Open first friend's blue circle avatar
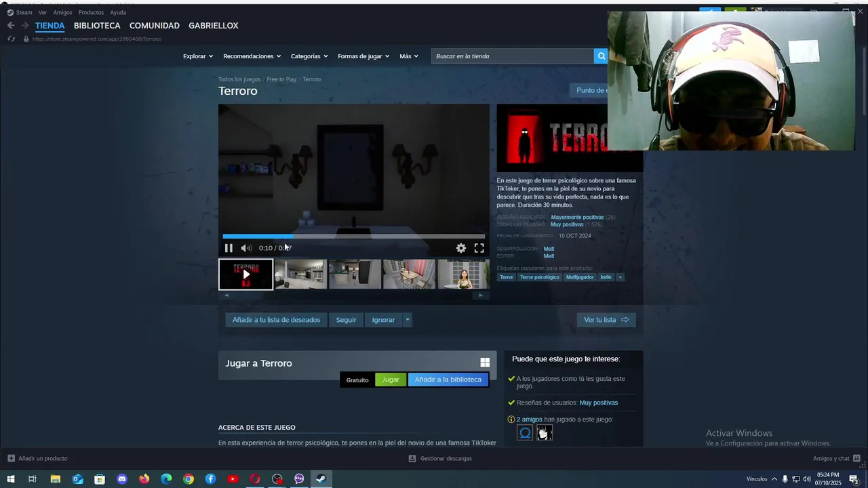The height and width of the screenshot is (488, 868). 525,432
